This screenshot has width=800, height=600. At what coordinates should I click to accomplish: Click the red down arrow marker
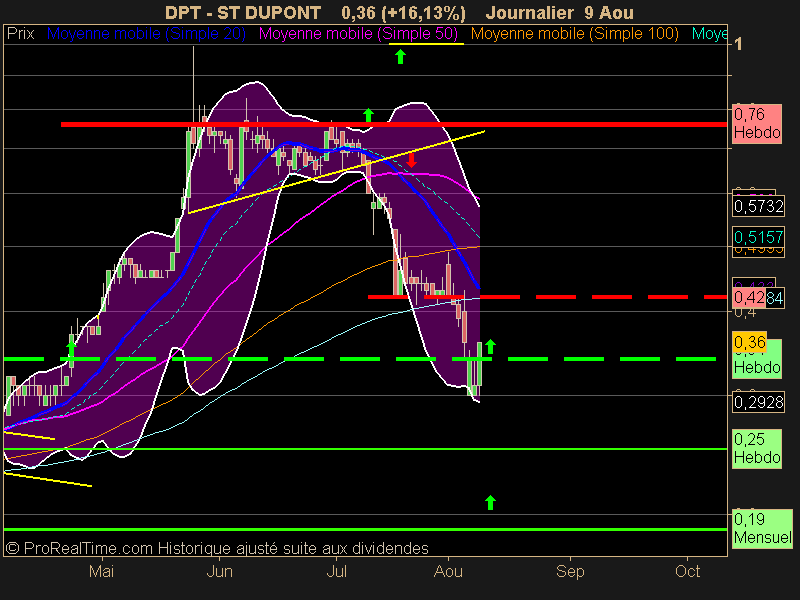(412, 160)
